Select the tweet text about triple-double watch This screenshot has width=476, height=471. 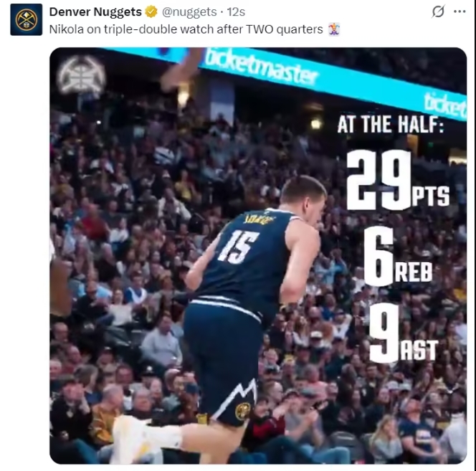[x=186, y=29]
